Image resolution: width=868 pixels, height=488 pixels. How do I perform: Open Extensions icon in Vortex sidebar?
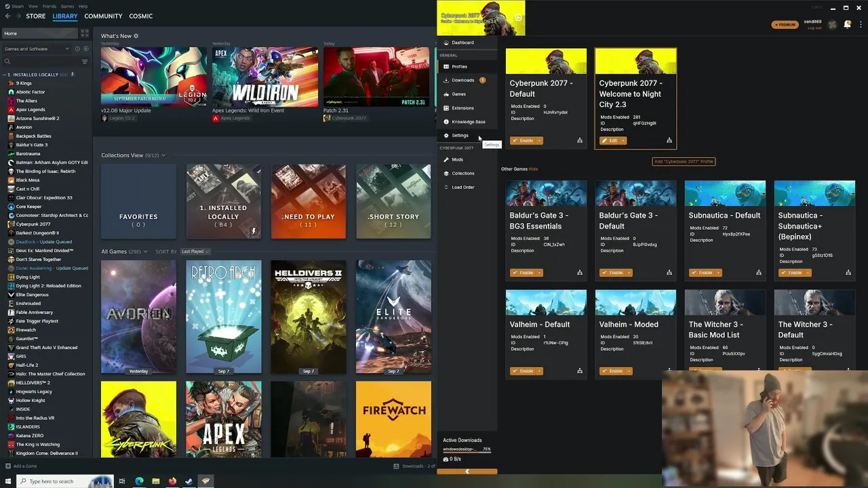[446, 108]
